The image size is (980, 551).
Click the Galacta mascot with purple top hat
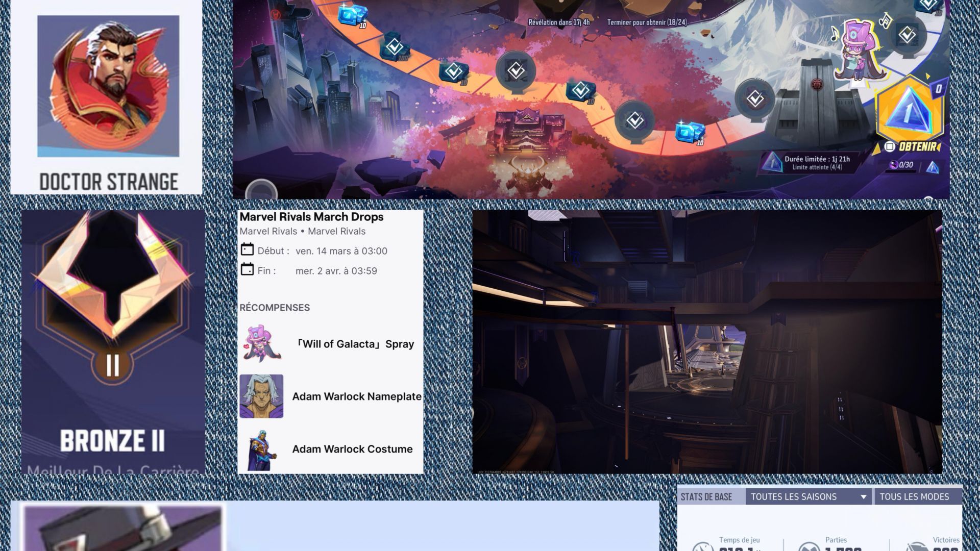pyautogui.click(x=859, y=50)
